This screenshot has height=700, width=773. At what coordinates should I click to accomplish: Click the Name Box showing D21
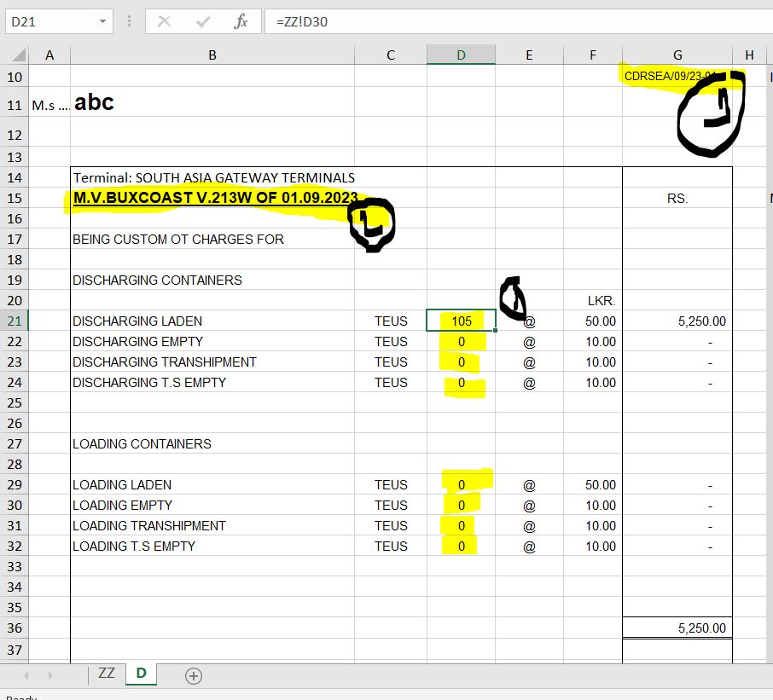(51, 21)
